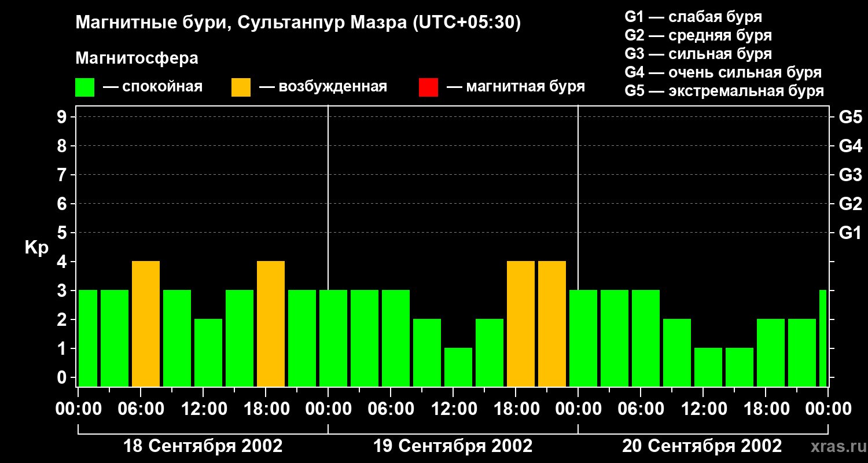Click the '19 Сентября 2002' date label
Viewport: 868px width, 463px height.
click(x=453, y=446)
